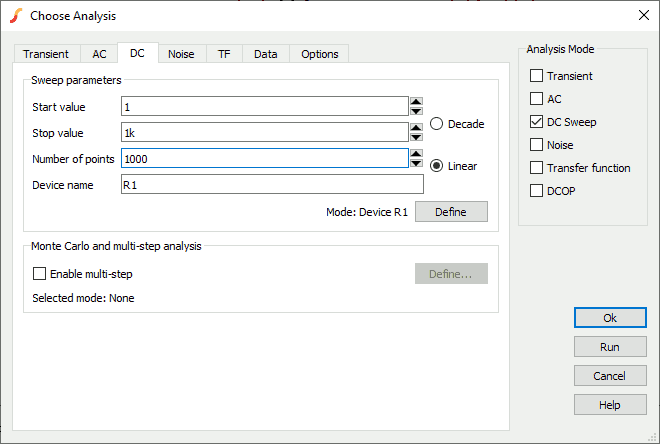
Task: Enable multi-step checkbox
Action: pyautogui.click(x=40, y=274)
